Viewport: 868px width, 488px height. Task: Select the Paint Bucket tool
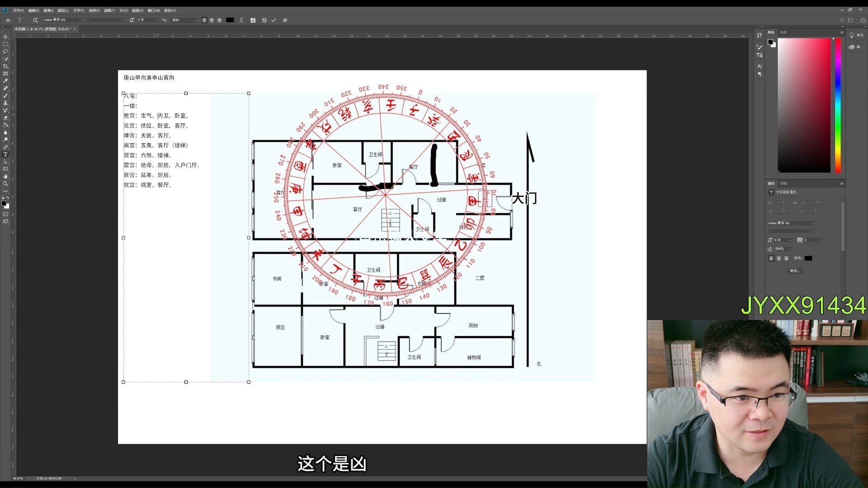pos(5,125)
